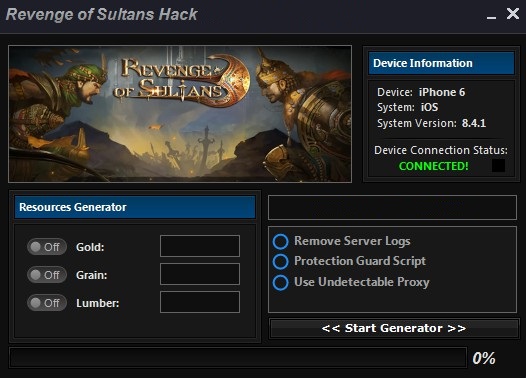The width and height of the screenshot is (526, 378).
Task: Click the progress bar at the bottom
Action: tap(238, 358)
